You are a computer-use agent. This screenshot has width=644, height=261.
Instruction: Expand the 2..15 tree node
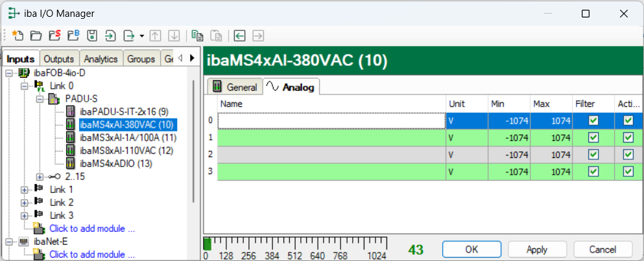[40, 176]
